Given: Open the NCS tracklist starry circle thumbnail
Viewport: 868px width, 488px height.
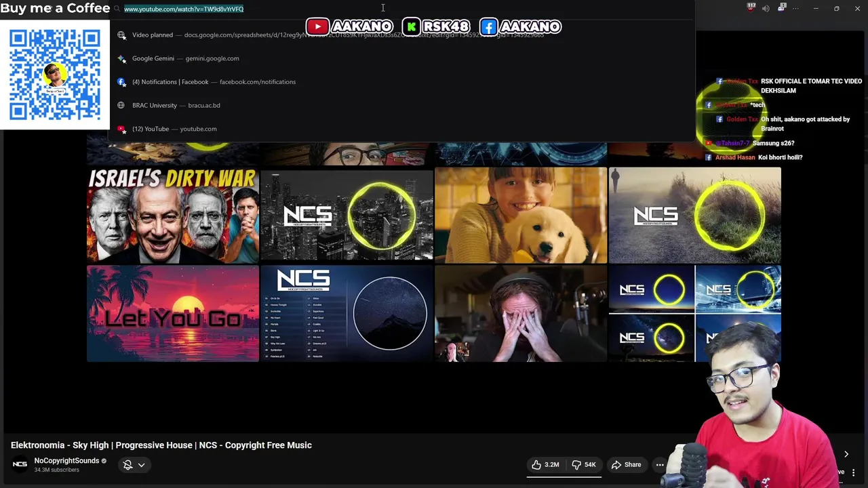Looking at the screenshot, I should point(347,313).
